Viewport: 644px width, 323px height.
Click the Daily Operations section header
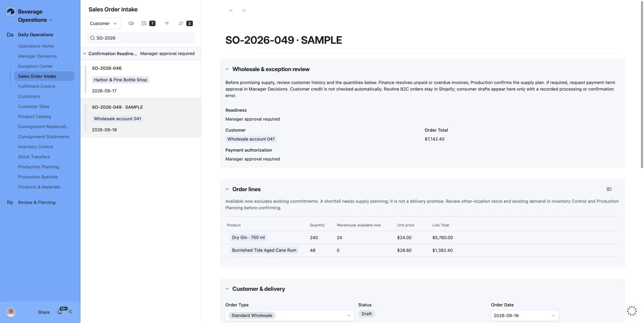tap(36, 35)
